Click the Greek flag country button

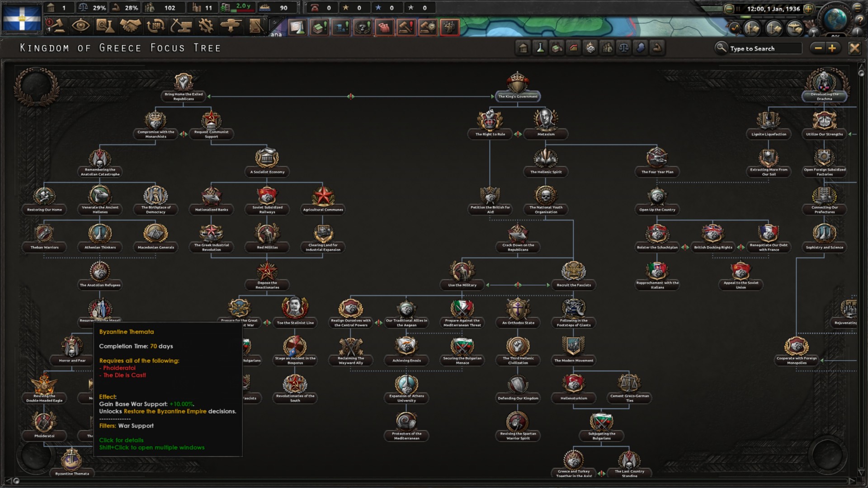(22, 18)
